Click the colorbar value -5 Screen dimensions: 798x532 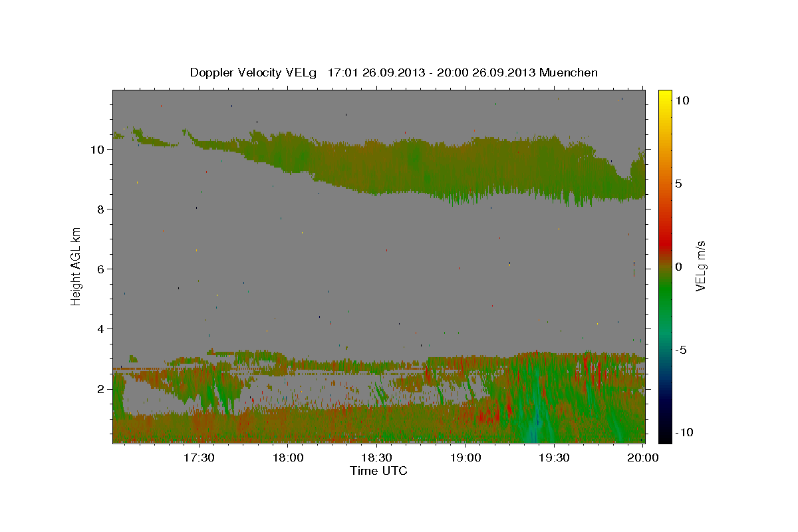681,350
